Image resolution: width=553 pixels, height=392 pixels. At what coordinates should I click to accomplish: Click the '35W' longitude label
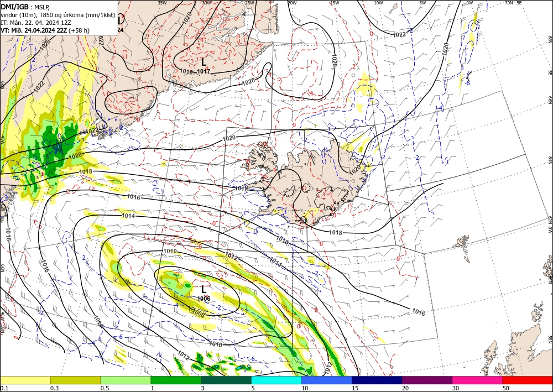pyautogui.click(x=162, y=2)
